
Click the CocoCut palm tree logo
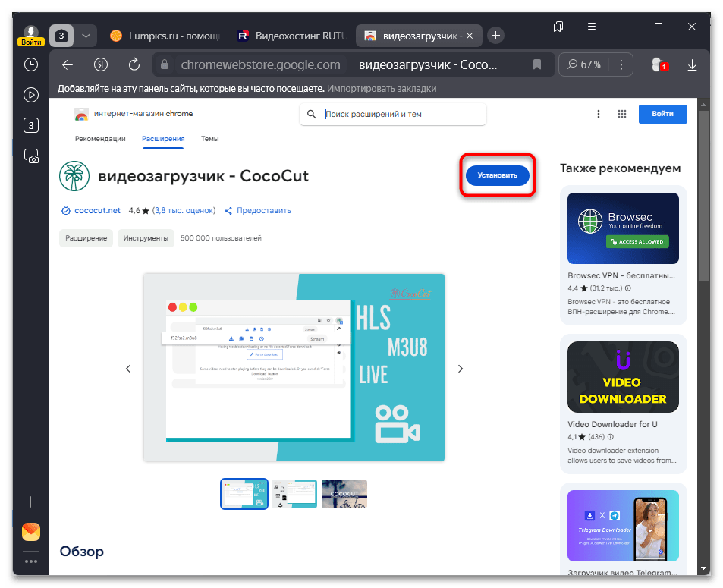(x=74, y=176)
